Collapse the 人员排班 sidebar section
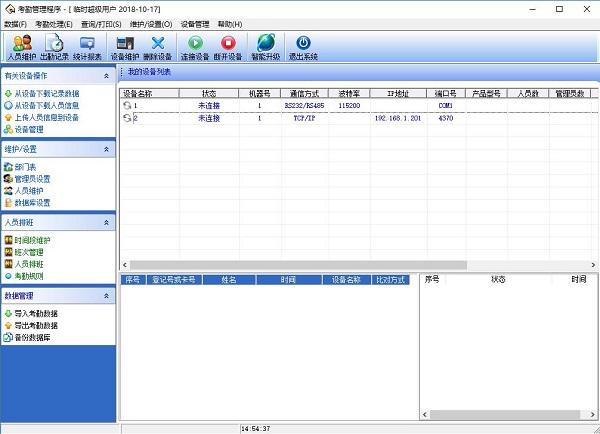The height and width of the screenshot is (434, 600). click(107, 222)
